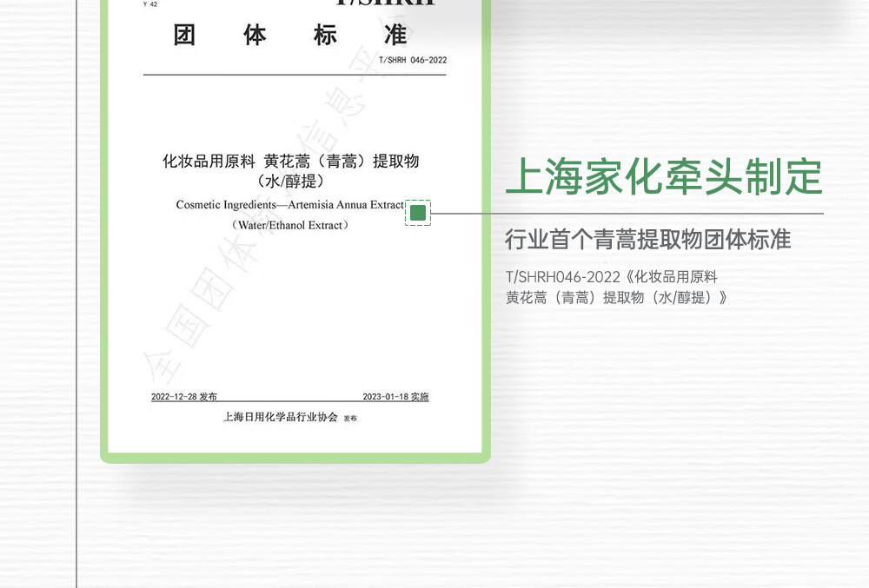Click the implementation date 2023-01-18 实施
Screen dimensions: 869x588
(395, 396)
